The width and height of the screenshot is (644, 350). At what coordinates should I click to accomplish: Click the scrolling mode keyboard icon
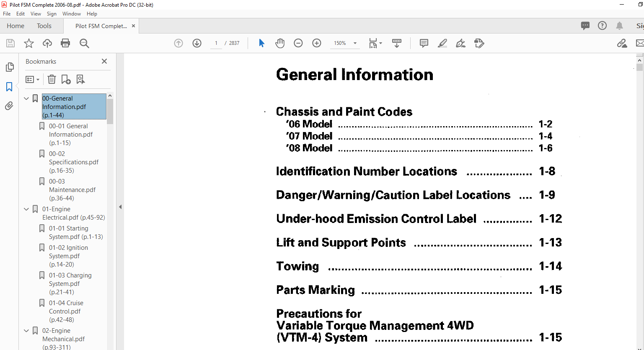[397, 43]
